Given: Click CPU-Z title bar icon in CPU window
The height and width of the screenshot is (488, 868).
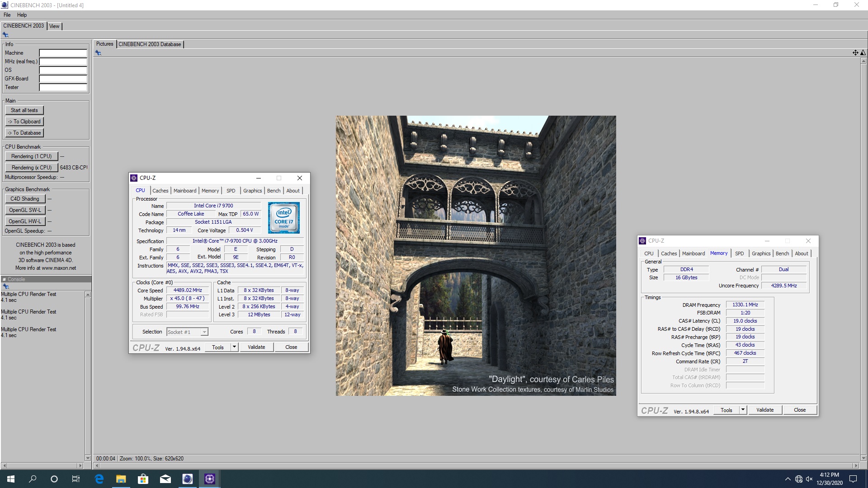Looking at the screenshot, I should click(134, 178).
